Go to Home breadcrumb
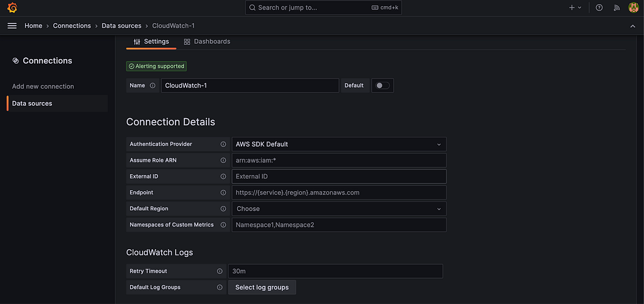Image resolution: width=644 pixels, height=304 pixels. (x=33, y=25)
